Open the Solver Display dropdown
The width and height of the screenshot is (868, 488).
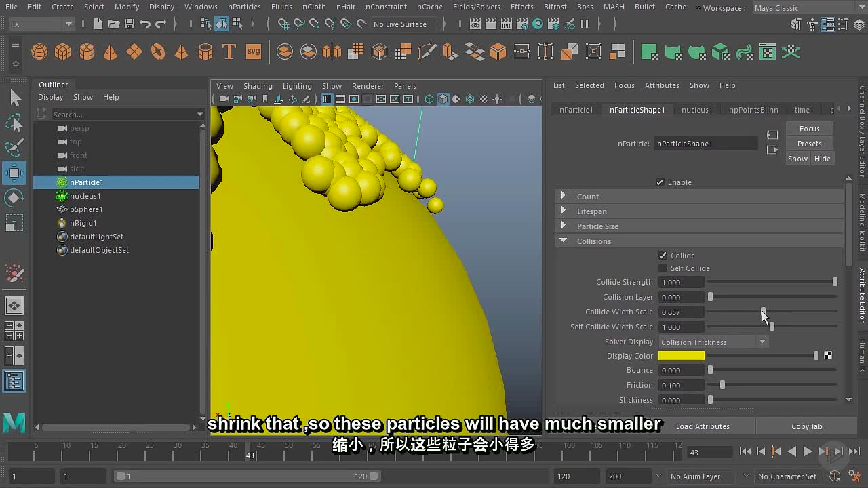pos(713,342)
